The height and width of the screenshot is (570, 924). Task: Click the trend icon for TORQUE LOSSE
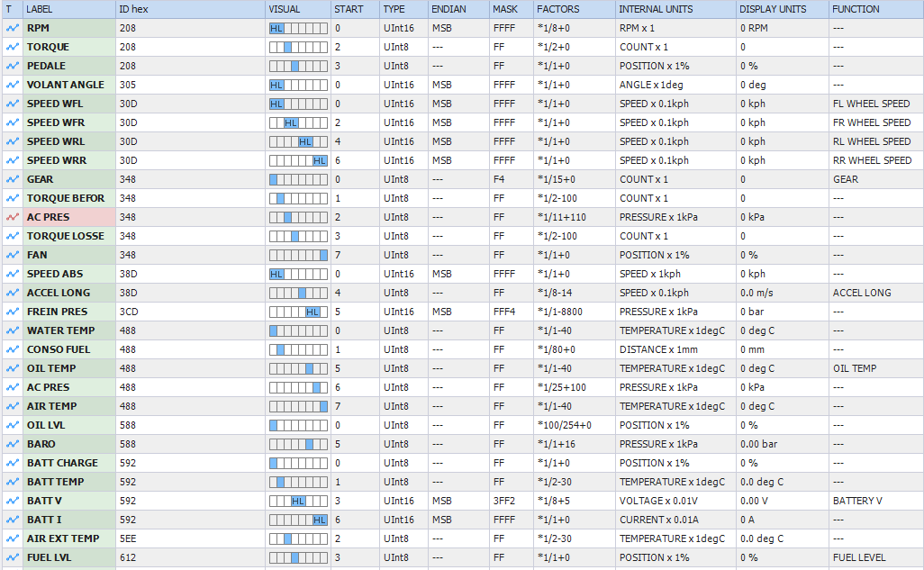[x=13, y=236]
